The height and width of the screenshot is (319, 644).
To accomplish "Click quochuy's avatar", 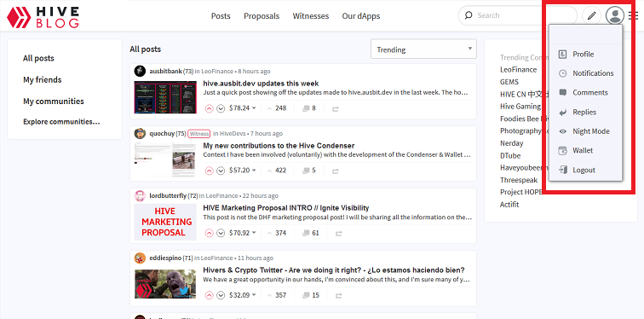I will 140,133.
